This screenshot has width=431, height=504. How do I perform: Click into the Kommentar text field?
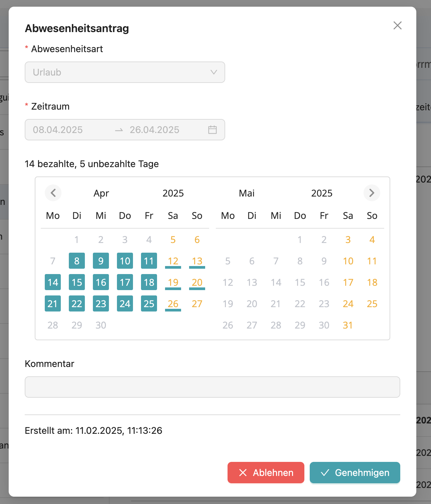212,387
